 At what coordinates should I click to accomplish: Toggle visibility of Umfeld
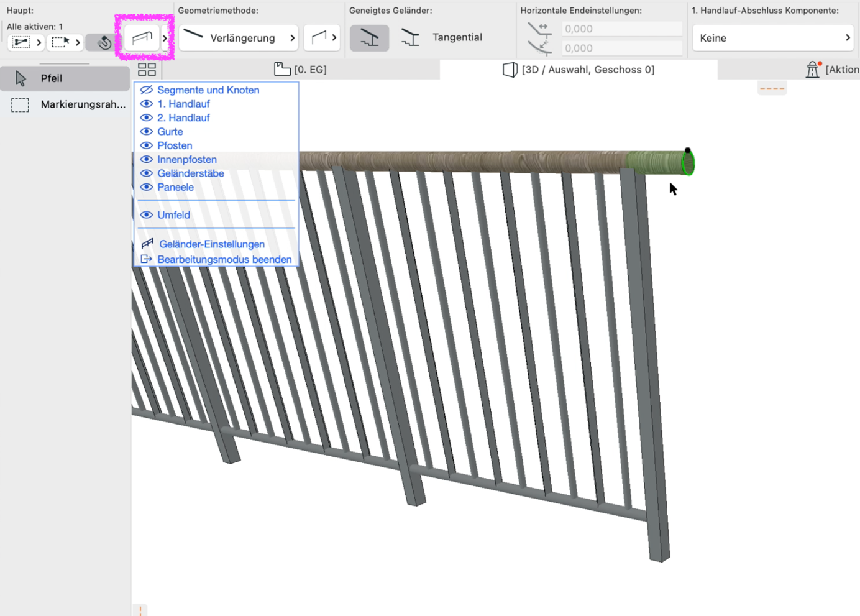[146, 215]
